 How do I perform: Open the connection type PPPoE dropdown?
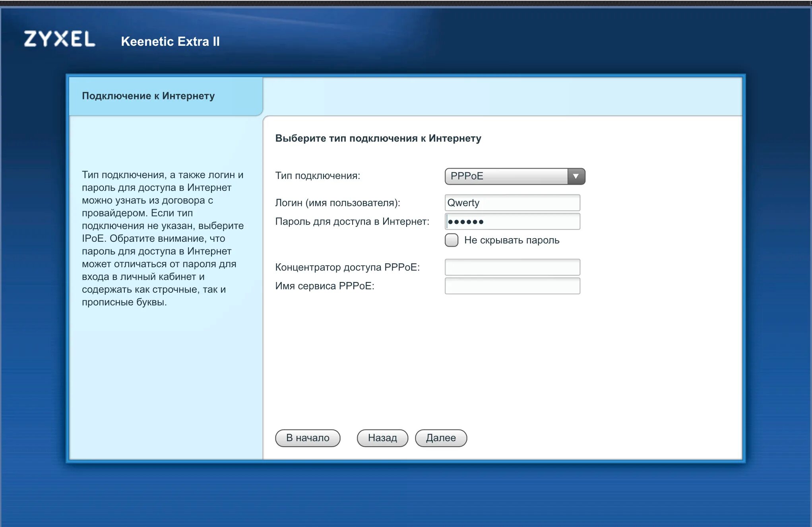[x=515, y=176]
